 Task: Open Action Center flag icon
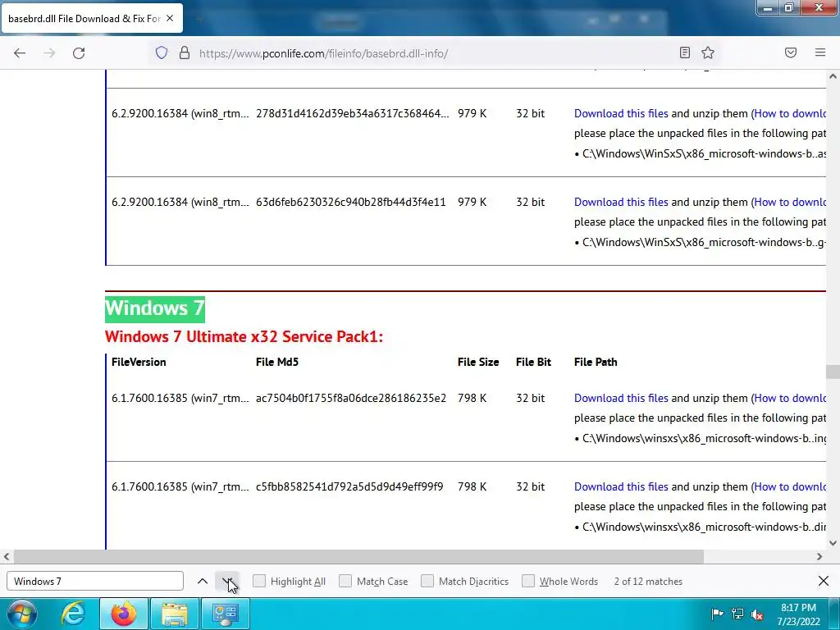(717, 614)
